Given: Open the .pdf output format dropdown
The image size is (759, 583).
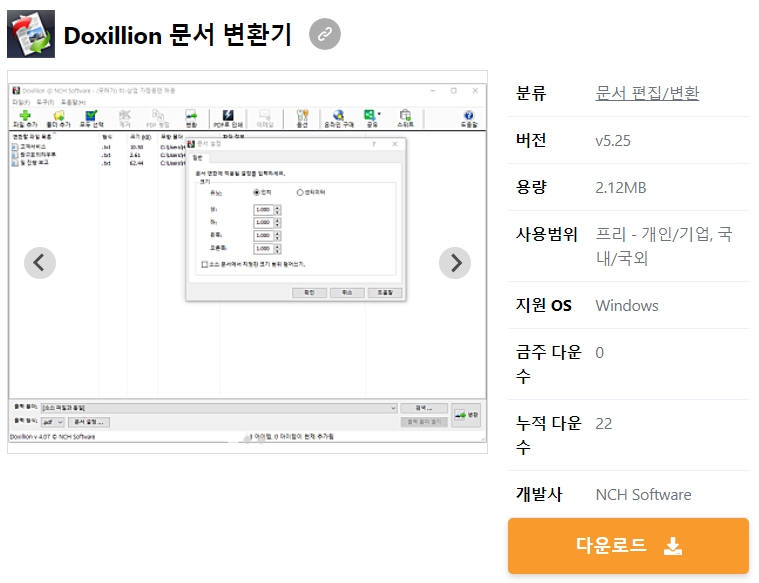Looking at the screenshot, I should click(x=52, y=422).
